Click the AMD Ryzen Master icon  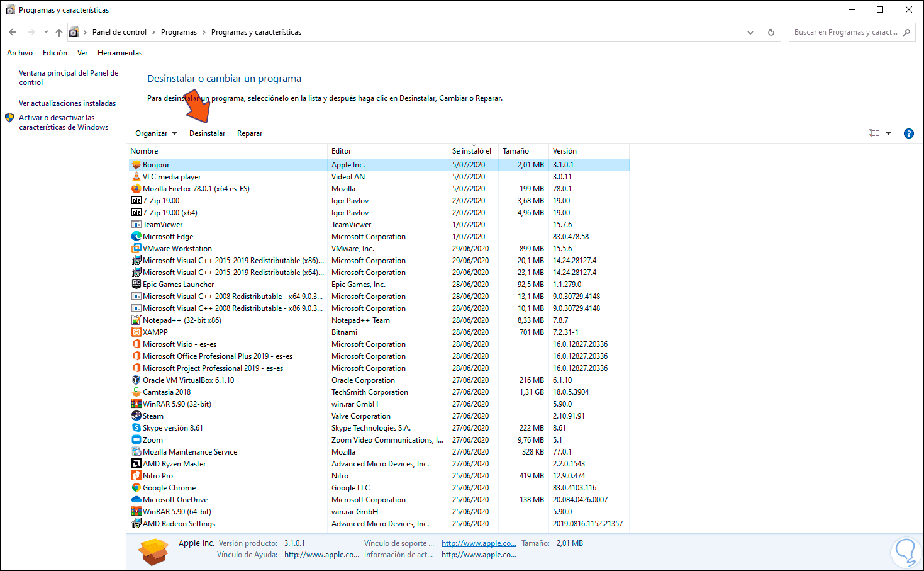pos(136,464)
